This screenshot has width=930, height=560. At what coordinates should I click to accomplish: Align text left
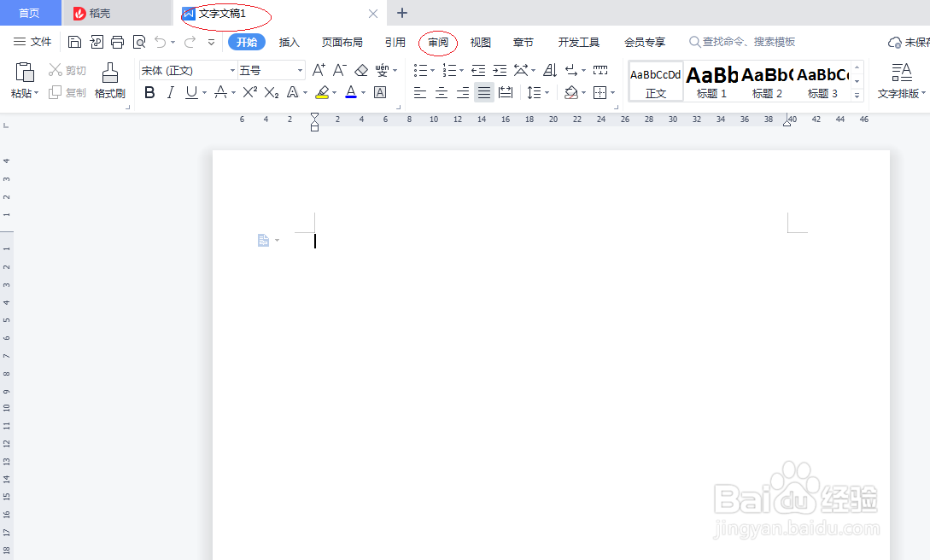(420, 92)
